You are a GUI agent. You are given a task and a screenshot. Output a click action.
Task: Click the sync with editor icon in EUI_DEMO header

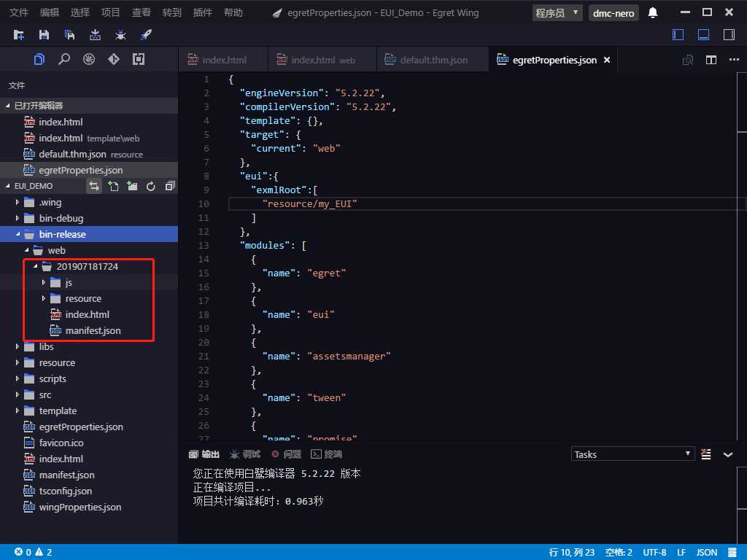pyautogui.click(x=94, y=186)
